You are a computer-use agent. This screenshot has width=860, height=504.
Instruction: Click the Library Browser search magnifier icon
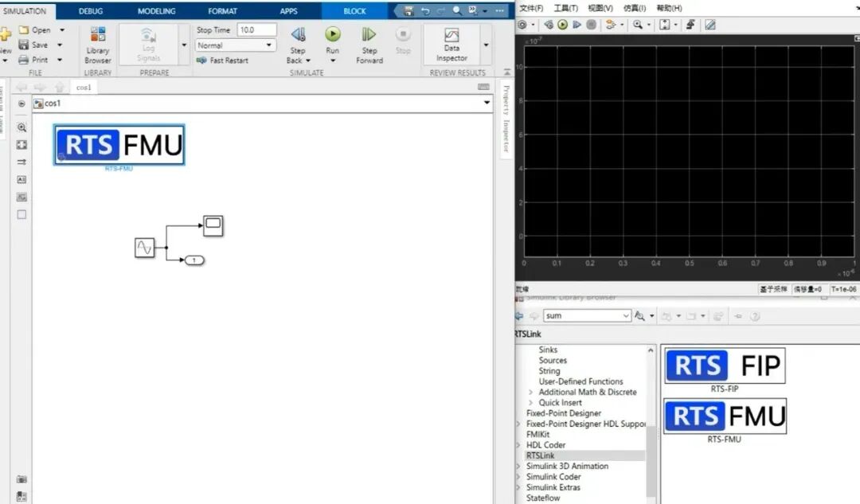[639, 316]
